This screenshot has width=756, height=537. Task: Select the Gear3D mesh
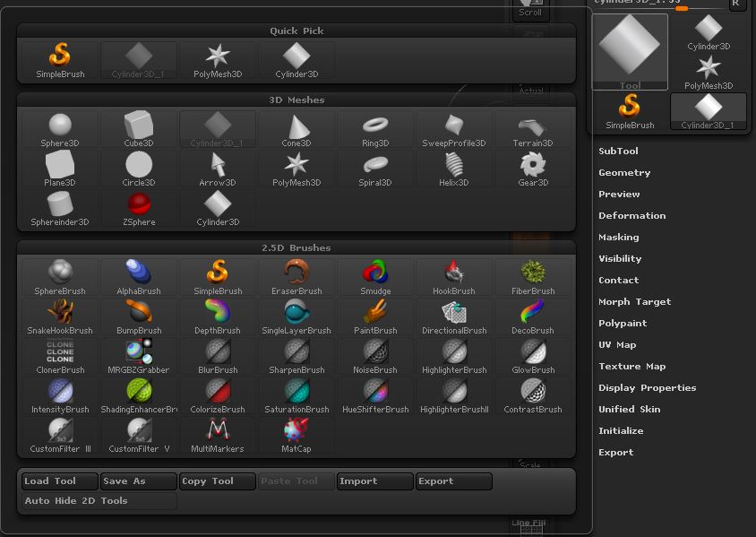pos(533,169)
